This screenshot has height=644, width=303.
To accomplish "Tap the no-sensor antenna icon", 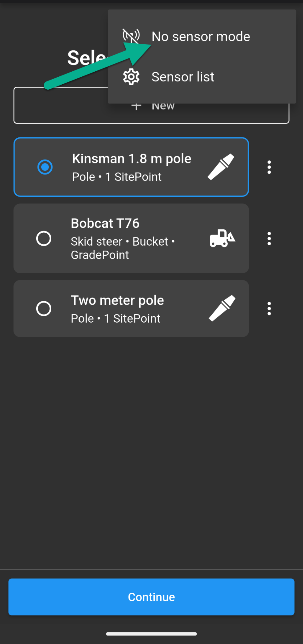I will 131,36.
